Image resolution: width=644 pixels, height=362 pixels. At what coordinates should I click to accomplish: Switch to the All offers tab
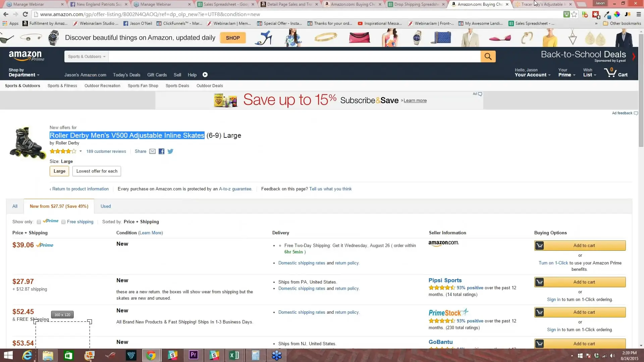pyautogui.click(x=15, y=206)
